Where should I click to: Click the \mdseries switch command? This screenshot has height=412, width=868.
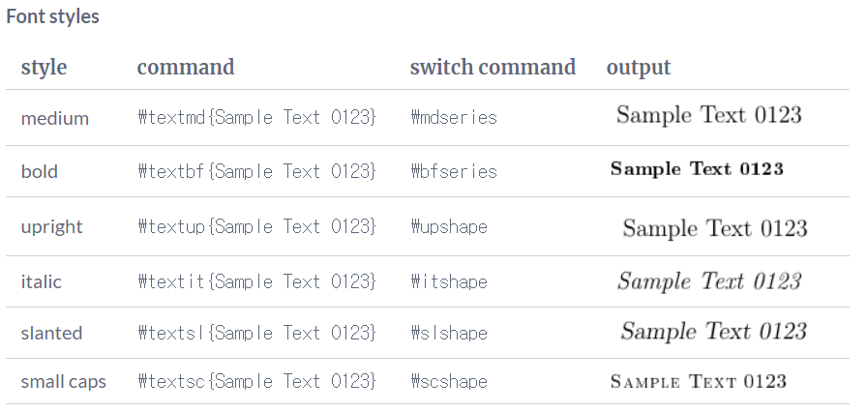coord(453,118)
